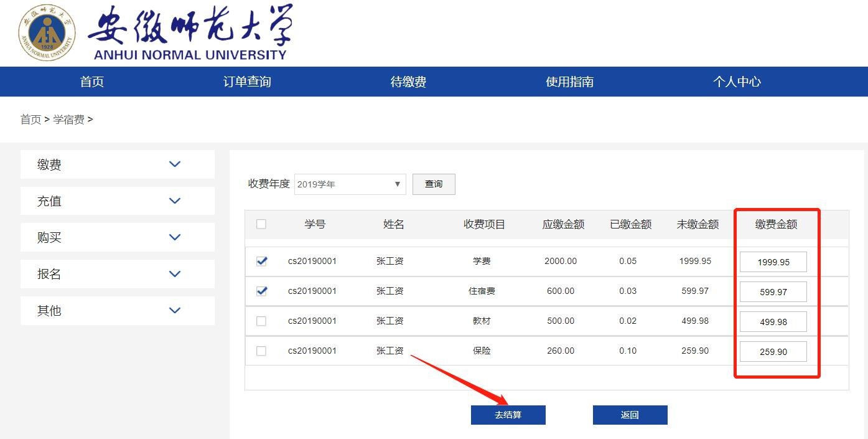Image resolution: width=868 pixels, height=439 pixels.
Task: Expand the 其他 sidebar section
Action: (175, 310)
